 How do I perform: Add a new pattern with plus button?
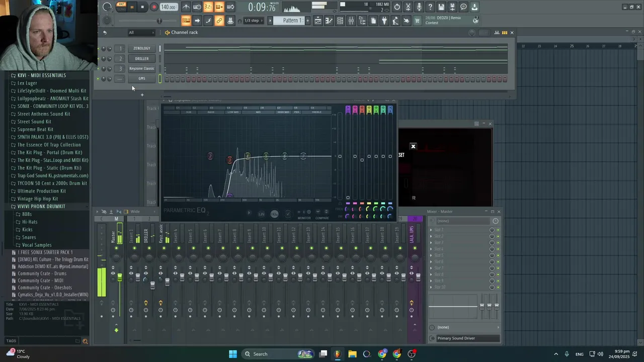pyautogui.click(x=308, y=21)
